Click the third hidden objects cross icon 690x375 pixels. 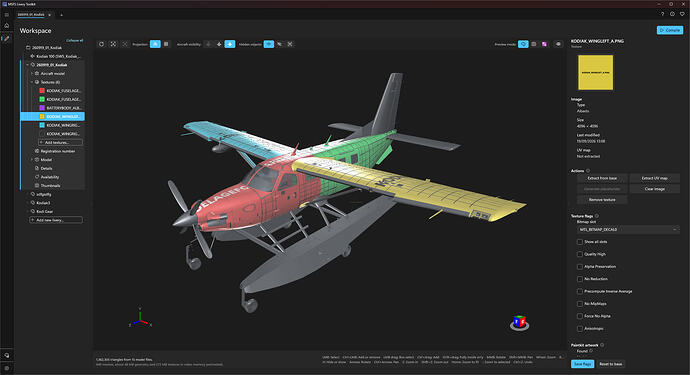[290, 44]
